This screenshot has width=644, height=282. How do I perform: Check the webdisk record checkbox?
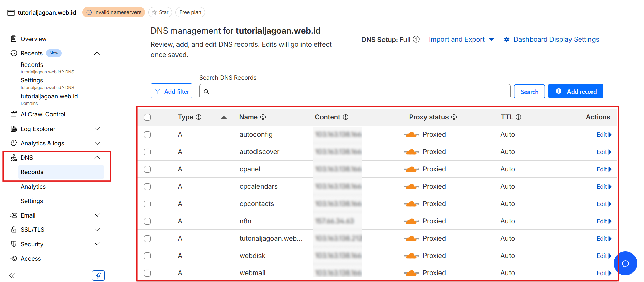point(147,256)
